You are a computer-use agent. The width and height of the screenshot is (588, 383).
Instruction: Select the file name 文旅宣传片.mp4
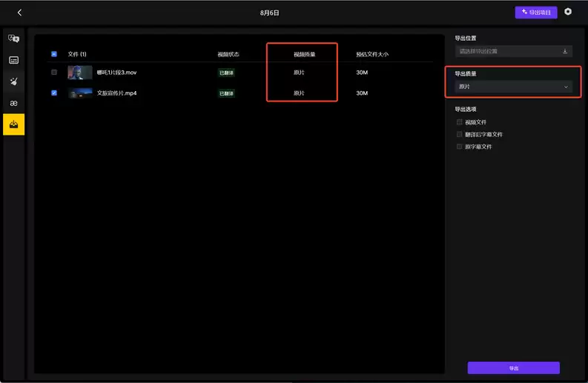click(x=116, y=93)
